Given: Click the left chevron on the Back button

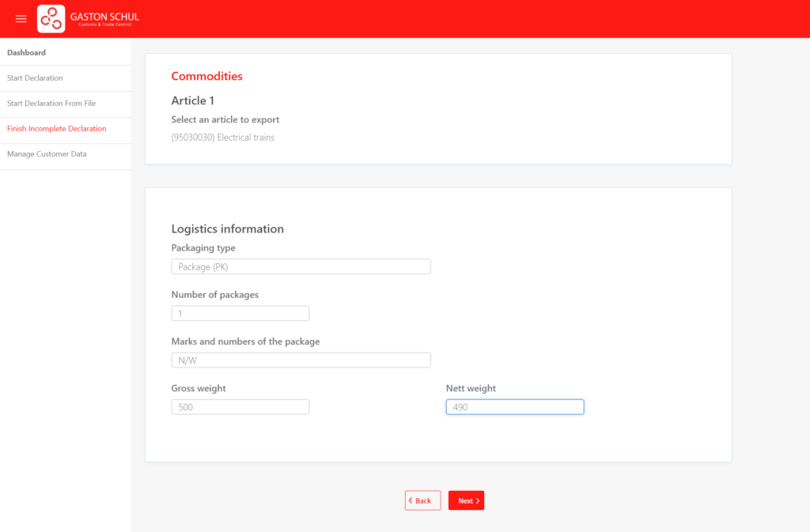Looking at the screenshot, I should coord(411,500).
